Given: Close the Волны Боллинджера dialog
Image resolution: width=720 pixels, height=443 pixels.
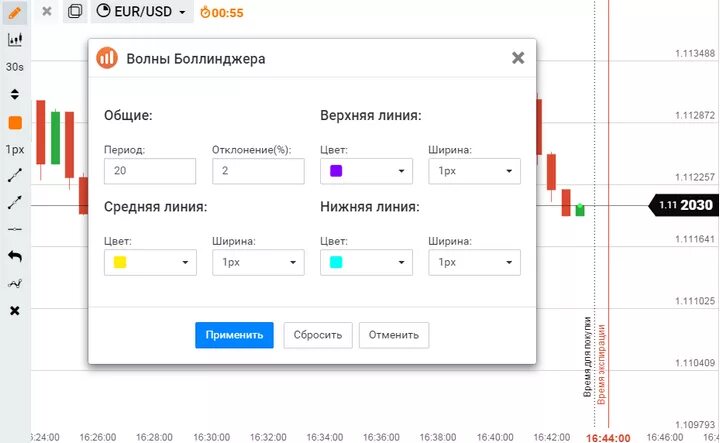Looking at the screenshot, I should 518,58.
